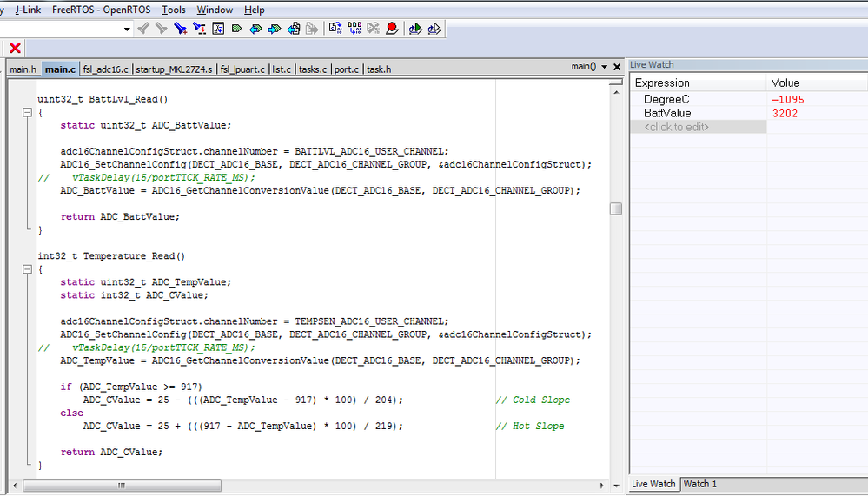Click the 'uint32_t BattLvl_Read()' declaration
The width and height of the screenshot is (868, 496).
103,99
